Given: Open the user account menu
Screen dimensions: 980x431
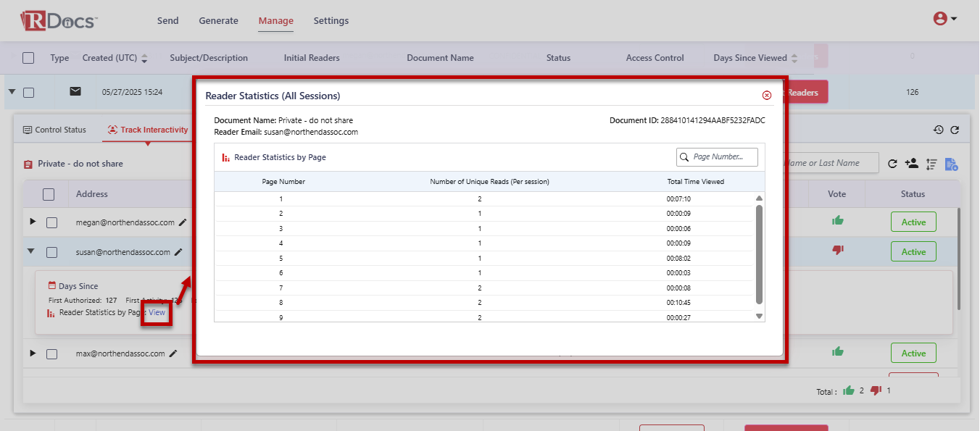Looking at the screenshot, I should coord(944,20).
